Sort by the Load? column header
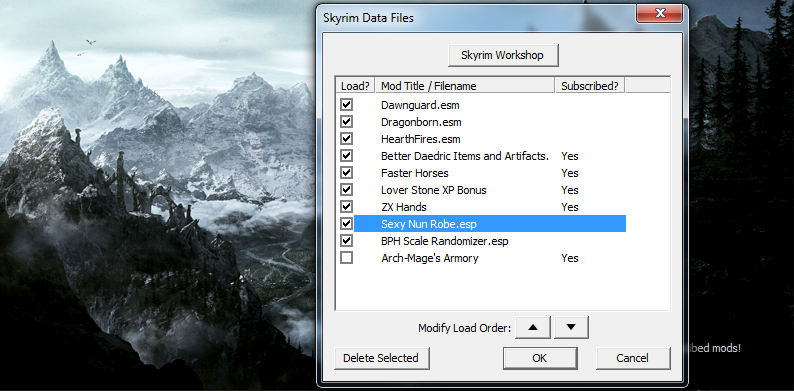The width and height of the screenshot is (794, 391). (354, 86)
